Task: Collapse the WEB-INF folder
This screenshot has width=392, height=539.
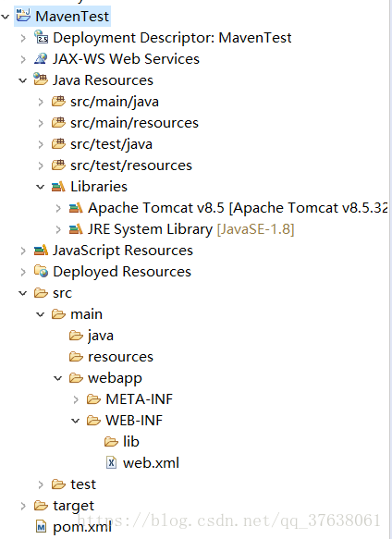Action: click(75, 421)
